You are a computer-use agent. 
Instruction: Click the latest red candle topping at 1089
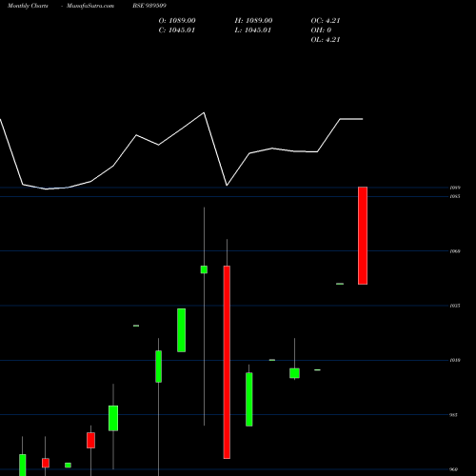(x=363, y=235)
